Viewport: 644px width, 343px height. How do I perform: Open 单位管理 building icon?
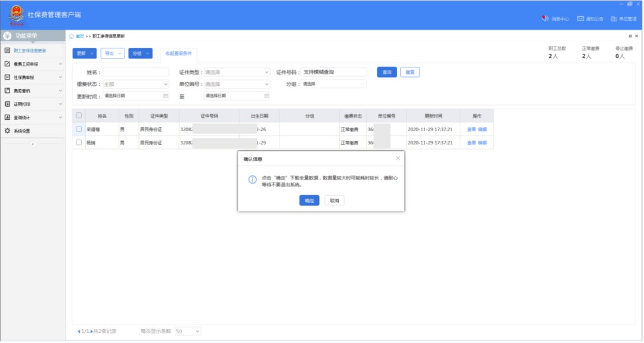614,19
